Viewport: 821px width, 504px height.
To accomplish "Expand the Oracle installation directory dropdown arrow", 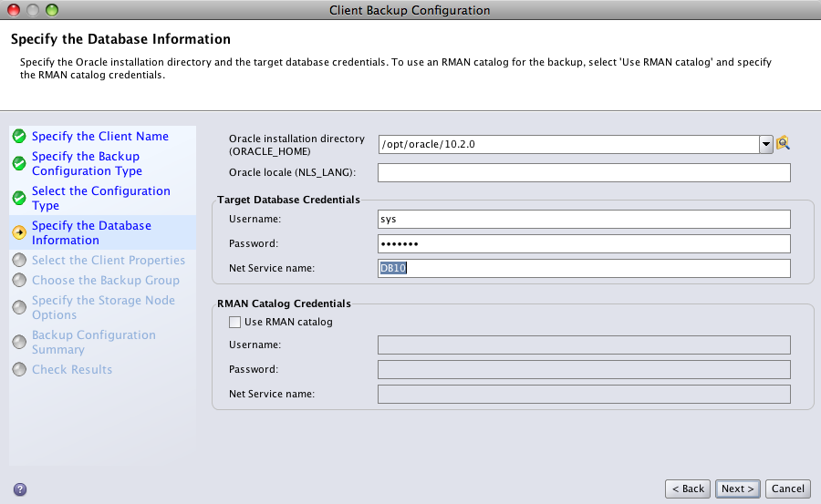I will 766,144.
